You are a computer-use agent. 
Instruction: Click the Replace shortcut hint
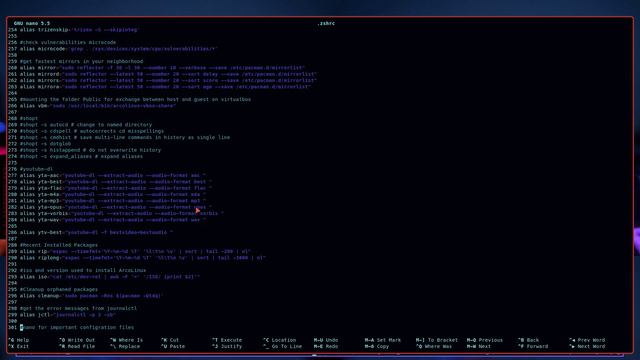[x=125, y=347]
